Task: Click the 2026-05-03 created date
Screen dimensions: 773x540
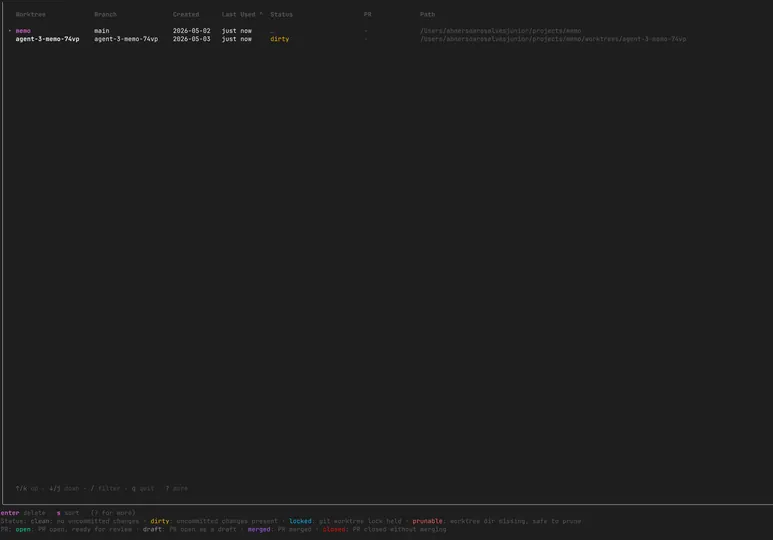Action: 191,39
